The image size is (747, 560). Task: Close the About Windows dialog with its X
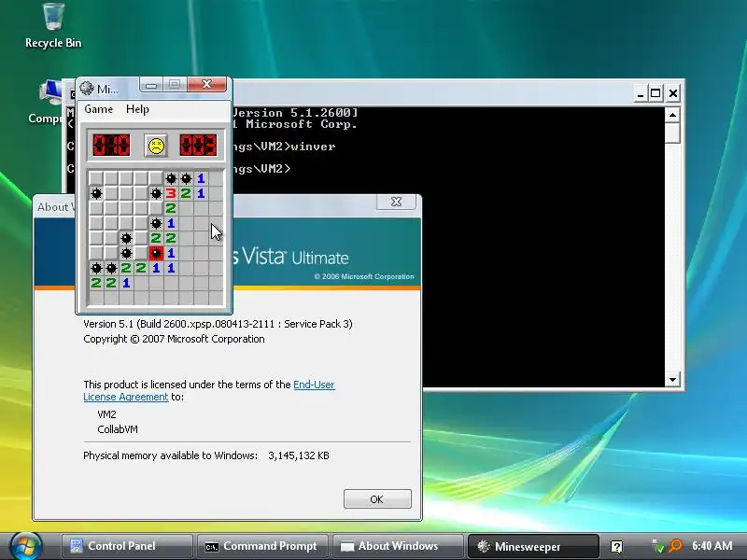click(396, 202)
